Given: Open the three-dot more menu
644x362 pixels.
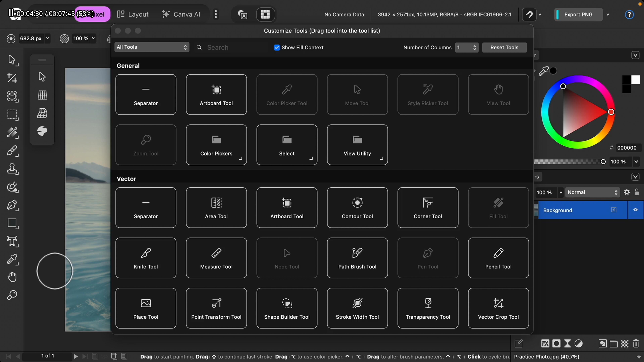Looking at the screenshot, I should [216, 14].
